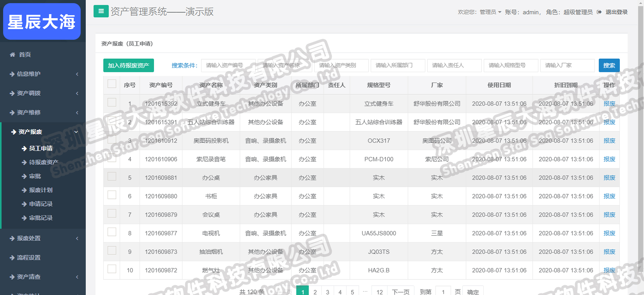Viewport: 644px width, 295px height.
Task: Focus the 请输入所属部门 search field
Action: [398, 65]
